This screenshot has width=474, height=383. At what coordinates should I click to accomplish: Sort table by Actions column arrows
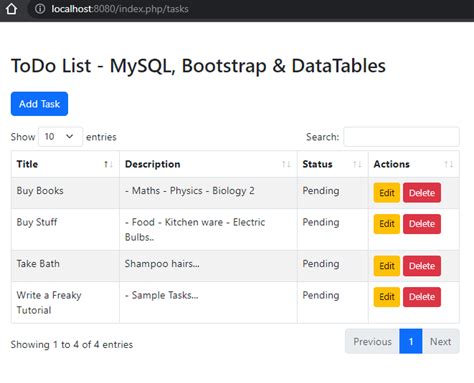pyautogui.click(x=448, y=164)
